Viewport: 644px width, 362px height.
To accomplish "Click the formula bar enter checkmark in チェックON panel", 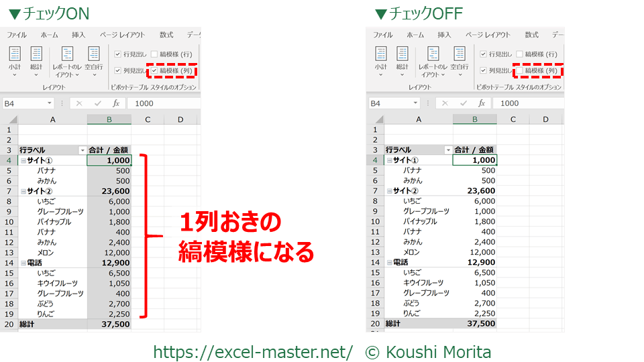I will 98,103.
